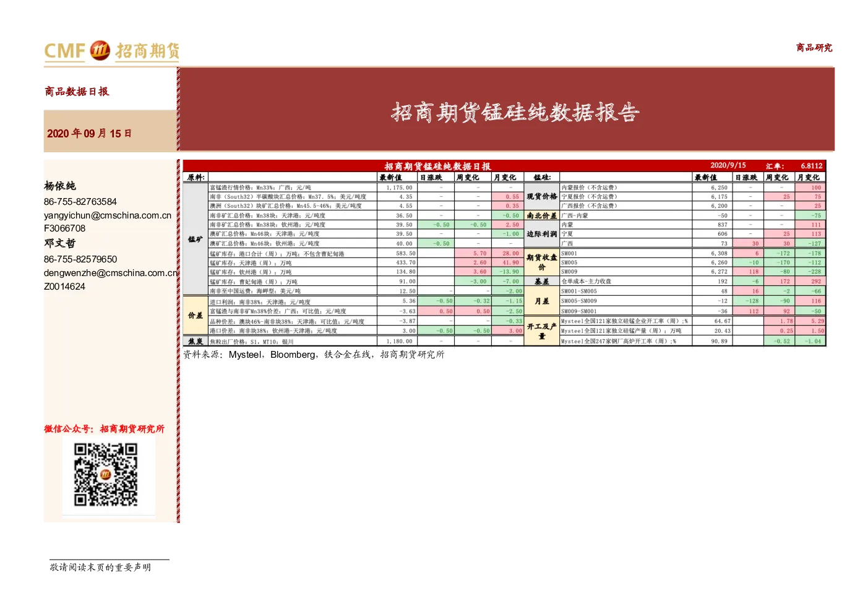868x614 pixels.
Task: Click the 开工及产量 category cell
Action: click(x=542, y=331)
